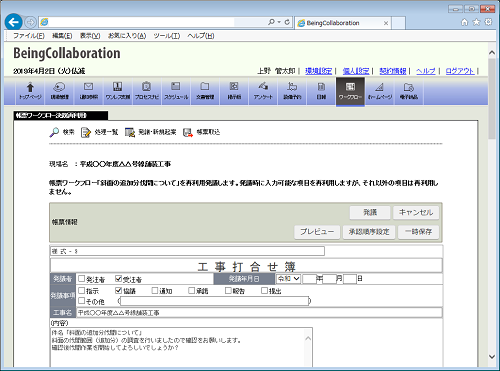The height and width of the screenshot is (371, 500).
Task: Open the 掲示板 toolbar icon
Action: pyautogui.click(x=234, y=91)
